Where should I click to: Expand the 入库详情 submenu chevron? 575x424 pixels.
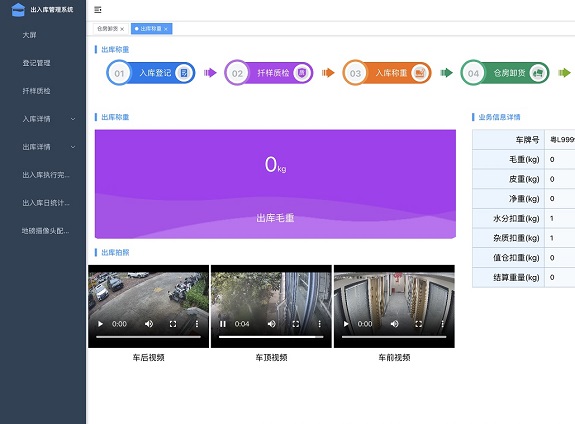[x=73, y=119]
